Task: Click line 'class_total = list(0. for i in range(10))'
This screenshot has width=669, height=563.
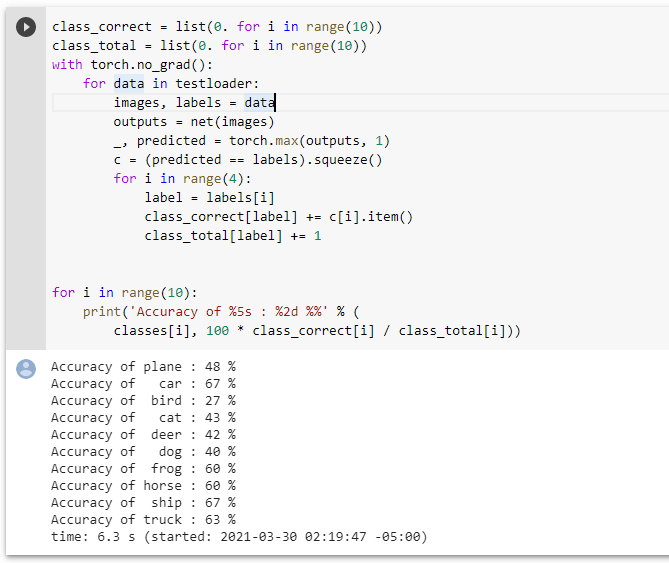Action: [209, 46]
